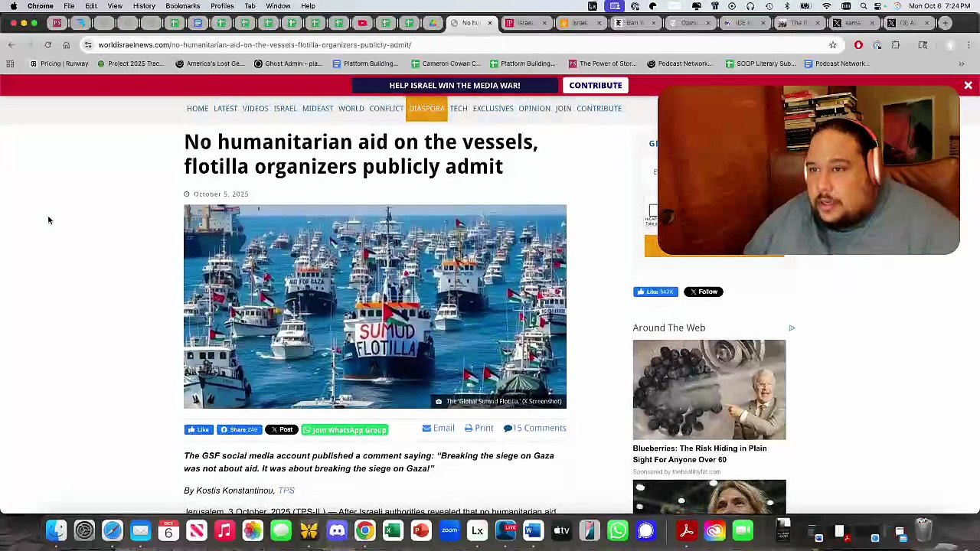Click the X Post button

pos(282,430)
